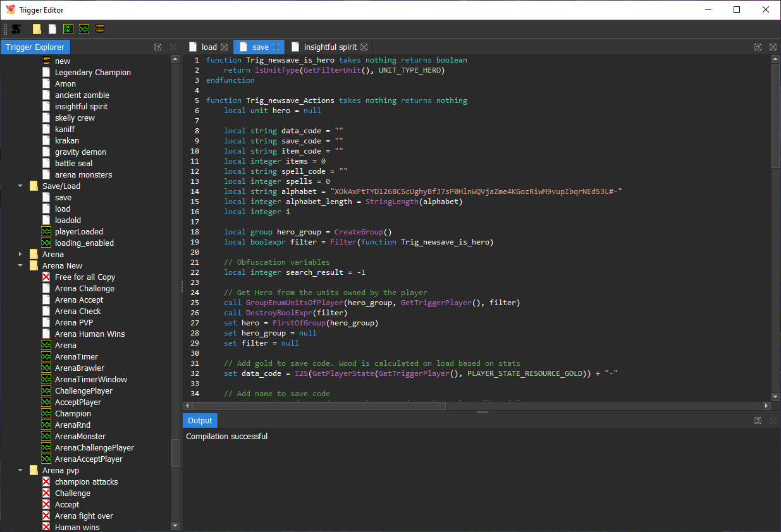Click the variable icon beside loading_enabled
The height and width of the screenshot is (532, 781).
(x=46, y=243)
